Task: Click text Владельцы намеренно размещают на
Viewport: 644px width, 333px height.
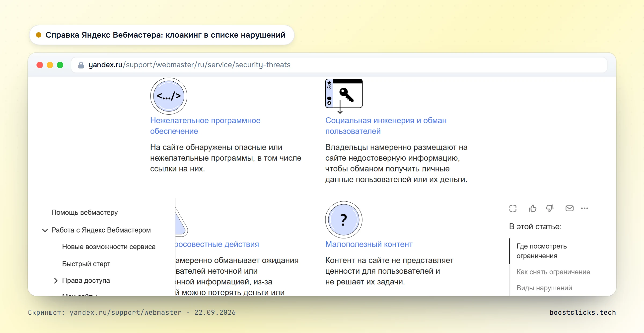Action: coord(396,147)
